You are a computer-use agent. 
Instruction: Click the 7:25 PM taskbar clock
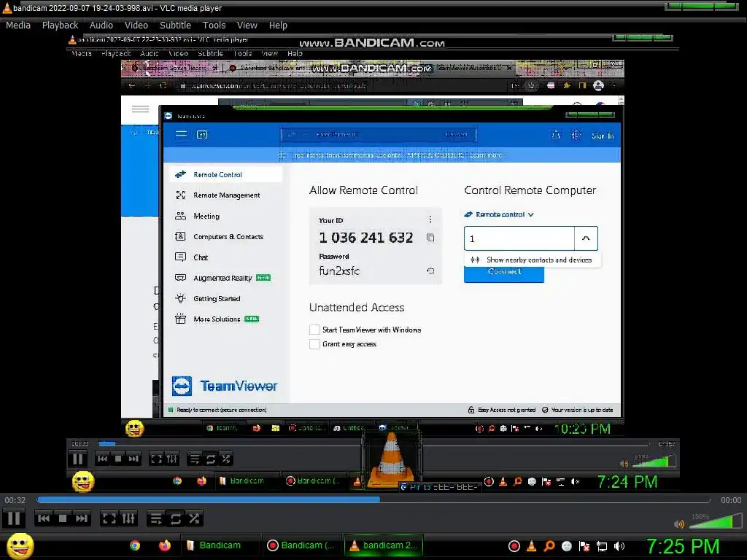tap(683, 546)
